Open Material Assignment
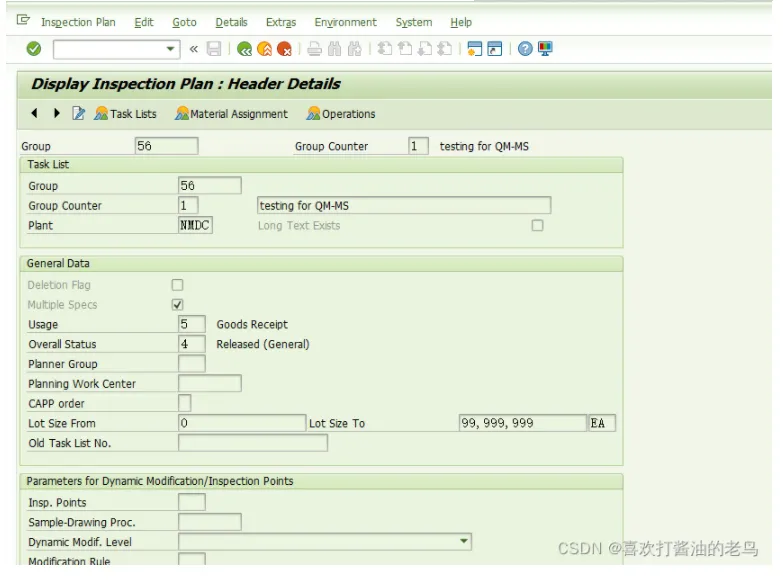Viewport: 783px width, 581px height. (x=231, y=114)
